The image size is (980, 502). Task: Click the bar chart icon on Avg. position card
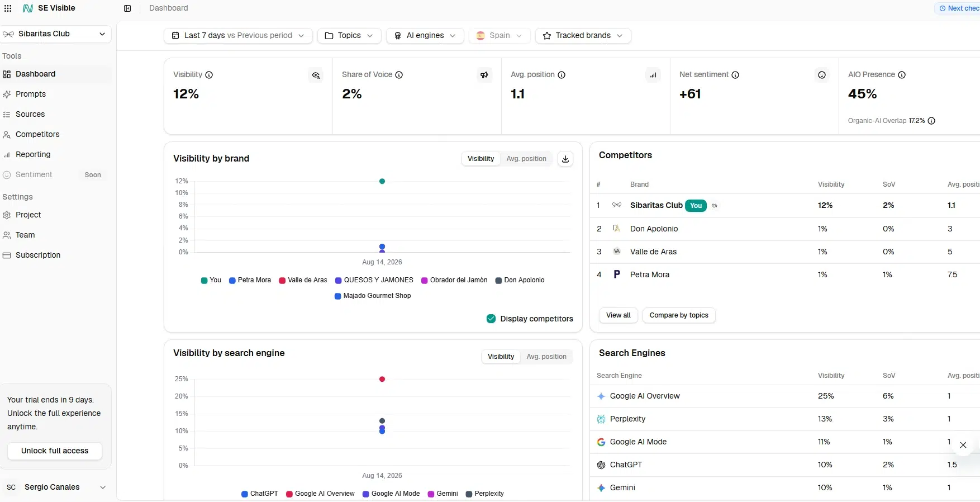653,75
